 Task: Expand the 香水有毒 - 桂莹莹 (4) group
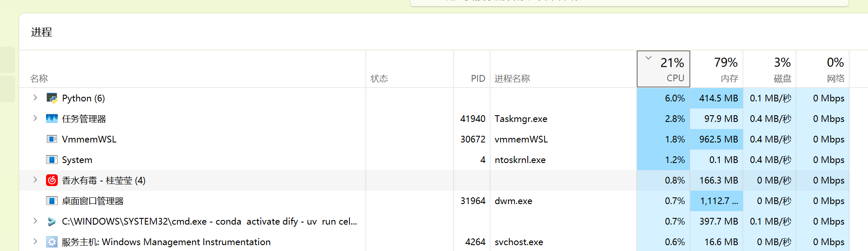pyautogui.click(x=35, y=180)
